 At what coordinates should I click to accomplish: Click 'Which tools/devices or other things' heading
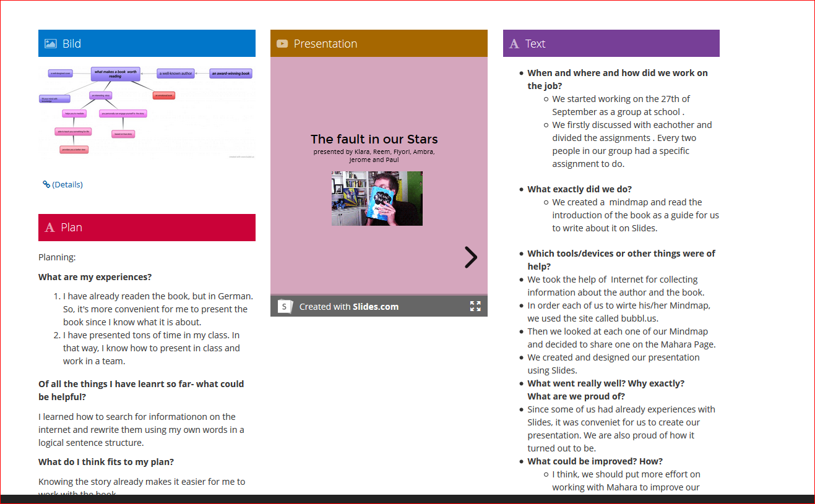point(621,260)
